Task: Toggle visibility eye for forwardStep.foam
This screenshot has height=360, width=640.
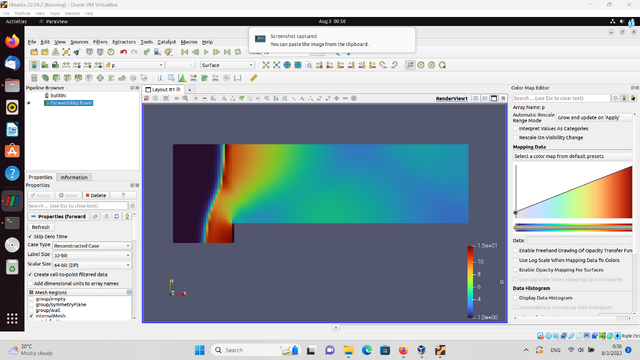Action: (29, 103)
